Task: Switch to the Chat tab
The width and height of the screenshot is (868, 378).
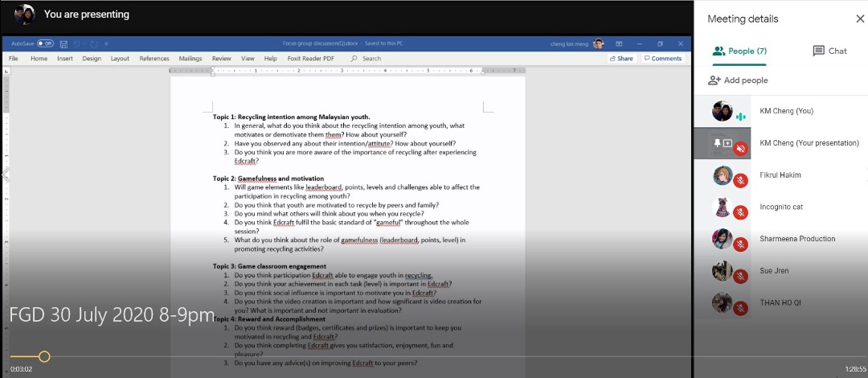Action: click(x=829, y=51)
